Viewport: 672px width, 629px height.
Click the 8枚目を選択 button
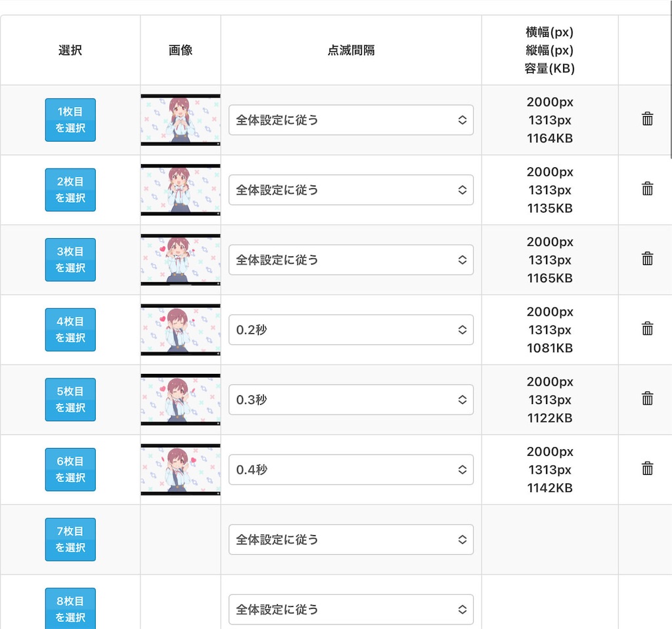click(70, 609)
